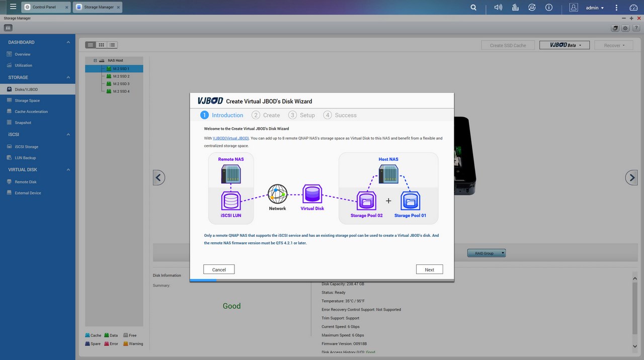Click Cancel in the VJBOD wizard
This screenshot has width=644, height=360.
coord(219,269)
